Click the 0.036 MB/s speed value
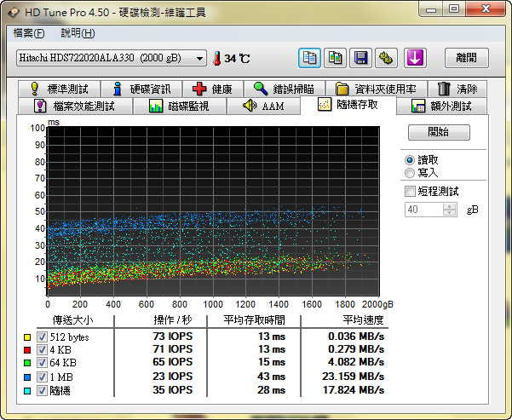The width and height of the screenshot is (512, 420). click(x=356, y=337)
